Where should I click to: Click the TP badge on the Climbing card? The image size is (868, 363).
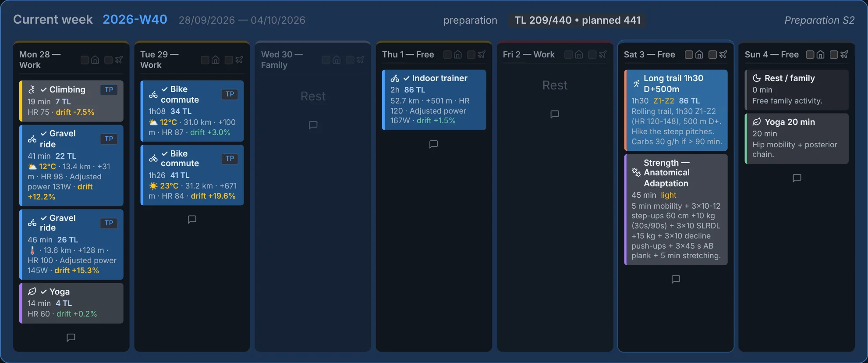click(x=109, y=90)
